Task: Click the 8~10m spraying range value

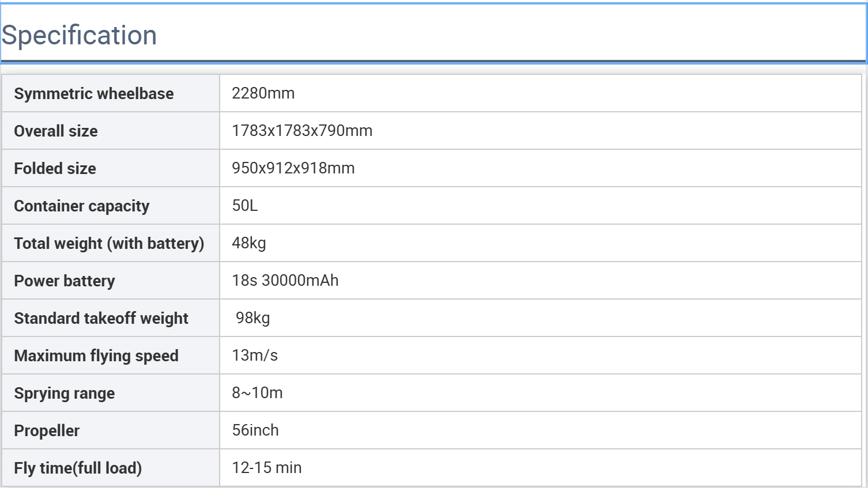Action: coord(257,393)
